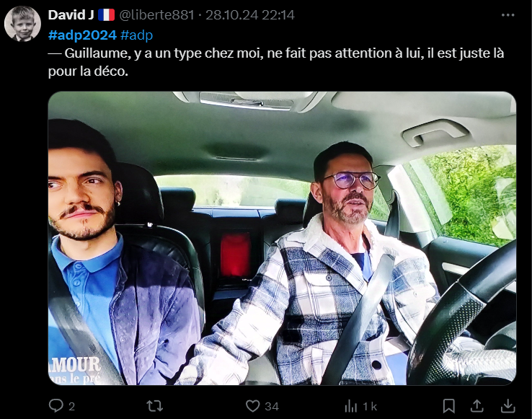Viewport: 532px width, 419px height.
Task: Open the @liberte881 handle link
Action: click(156, 15)
